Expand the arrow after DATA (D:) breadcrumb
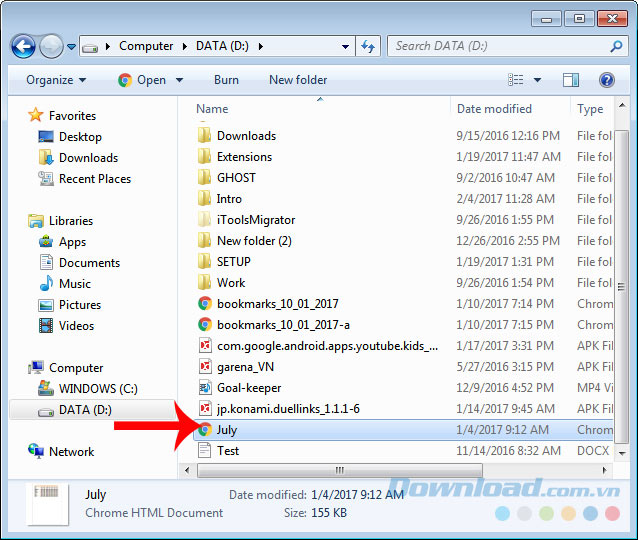 [x=260, y=47]
